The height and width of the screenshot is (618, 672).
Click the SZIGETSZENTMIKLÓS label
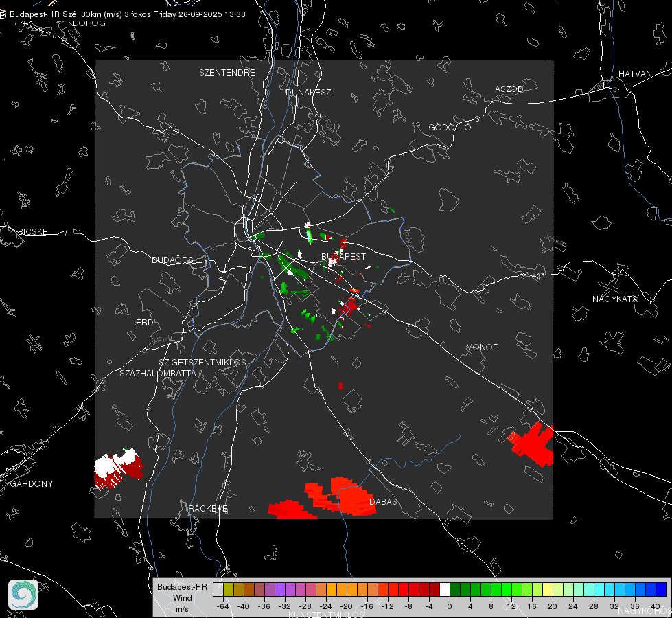coord(202,363)
